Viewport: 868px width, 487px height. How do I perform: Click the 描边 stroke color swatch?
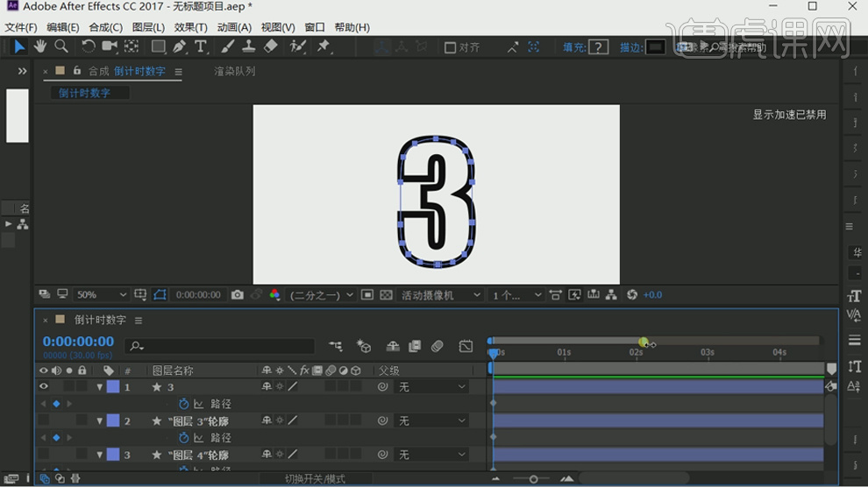click(x=655, y=47)
